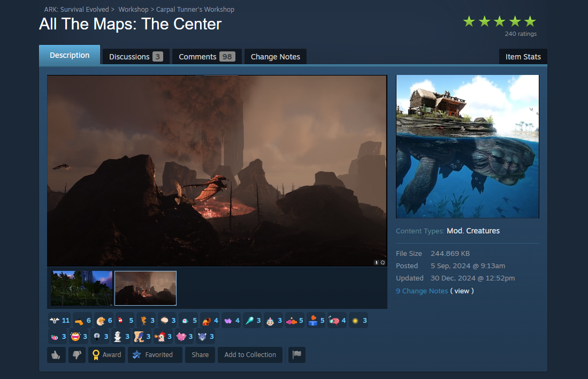Screen dimensions: 588x379
Task: Open the Workshop breadcrumb link
Action: pyautogui.click(x=134, y=10)
